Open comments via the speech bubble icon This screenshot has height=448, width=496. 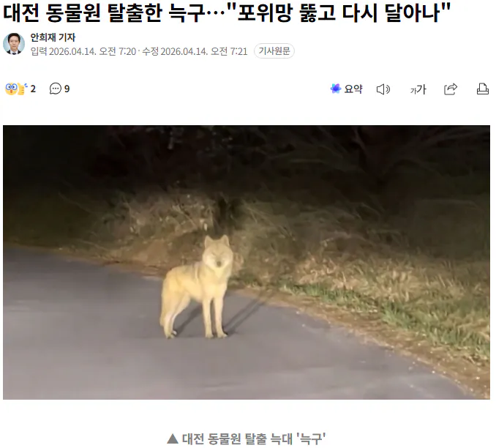coord(56,89)
